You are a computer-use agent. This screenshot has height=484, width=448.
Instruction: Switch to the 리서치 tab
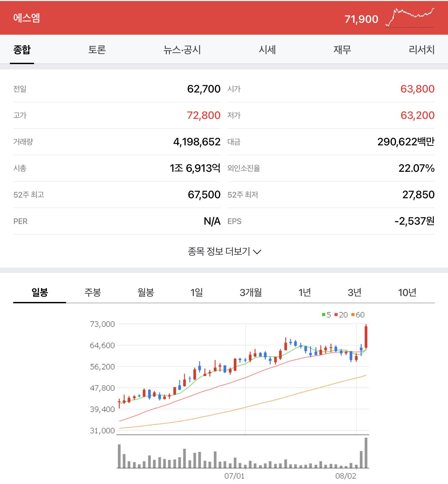point(422,50)
